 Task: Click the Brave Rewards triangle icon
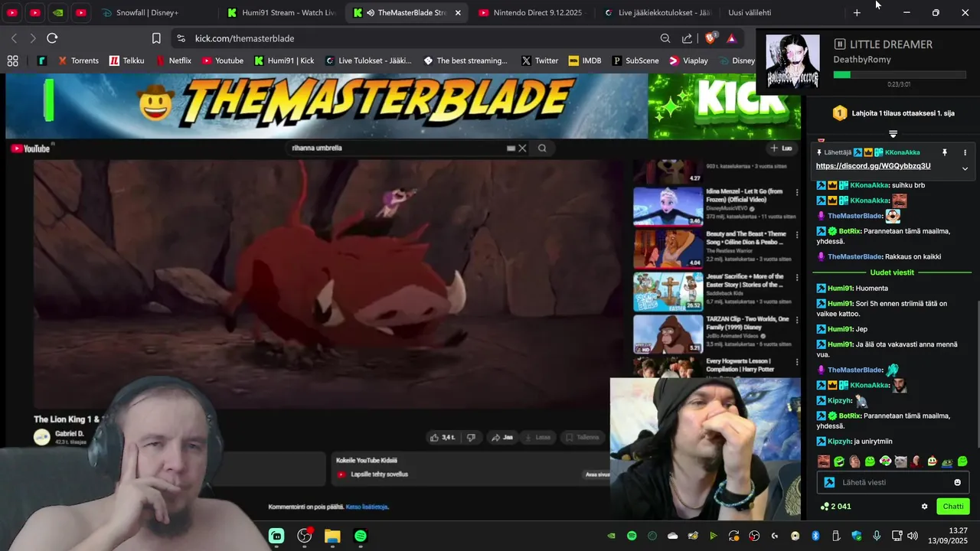tap(732, 38)
